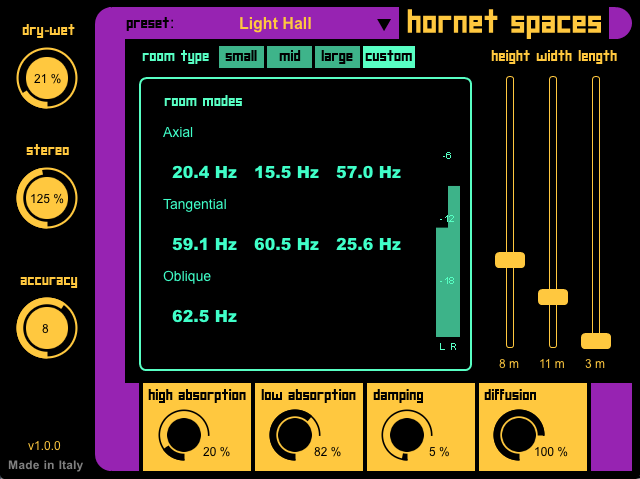The image size is (640, 479).
Task: Click the length slider handle
Action: point(596,341)
